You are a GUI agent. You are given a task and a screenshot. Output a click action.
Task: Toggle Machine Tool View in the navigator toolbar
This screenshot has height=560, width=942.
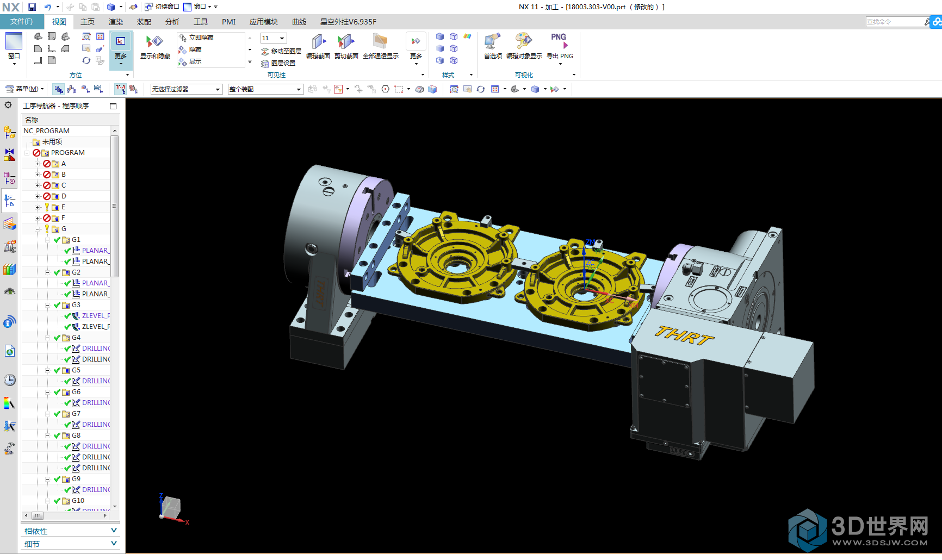point(71,89)
